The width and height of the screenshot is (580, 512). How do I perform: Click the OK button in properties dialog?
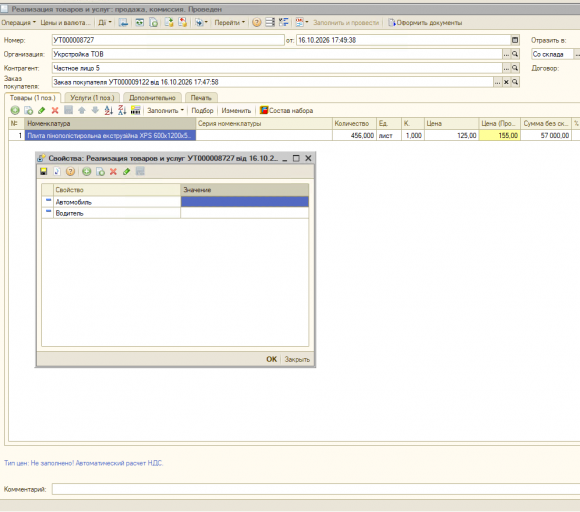point(272,359)
